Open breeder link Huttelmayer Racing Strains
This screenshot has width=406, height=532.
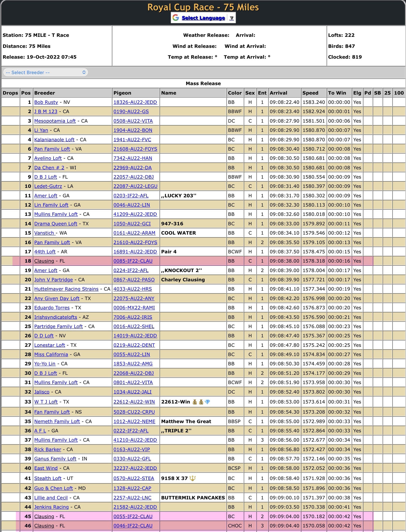pyautogui.click(x=66, y=289)
